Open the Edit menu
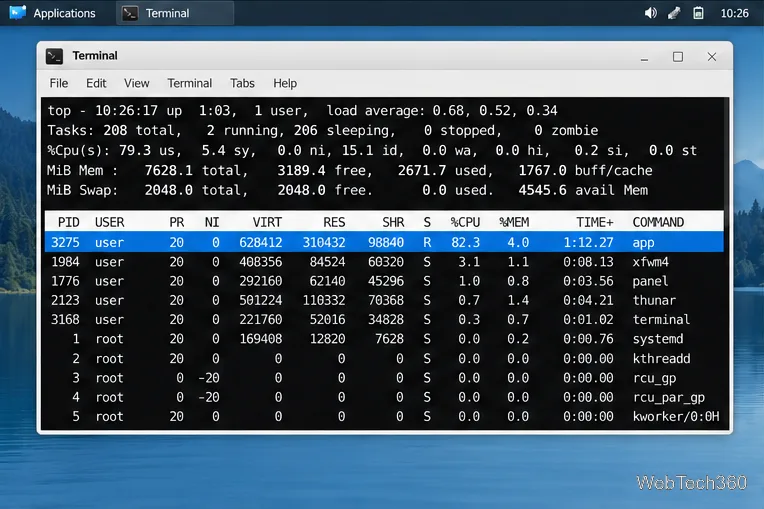Image resolution: width=764 pixels, height=509 pixels. click(x=96, y=83)
